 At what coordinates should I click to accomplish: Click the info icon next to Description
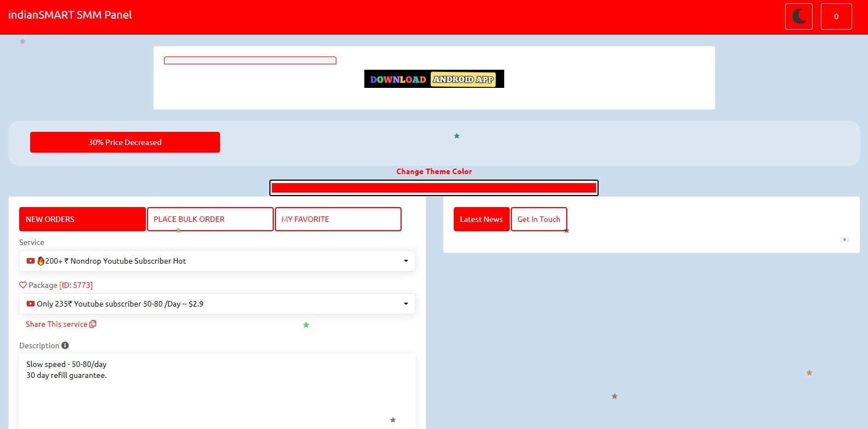point(65,346)
